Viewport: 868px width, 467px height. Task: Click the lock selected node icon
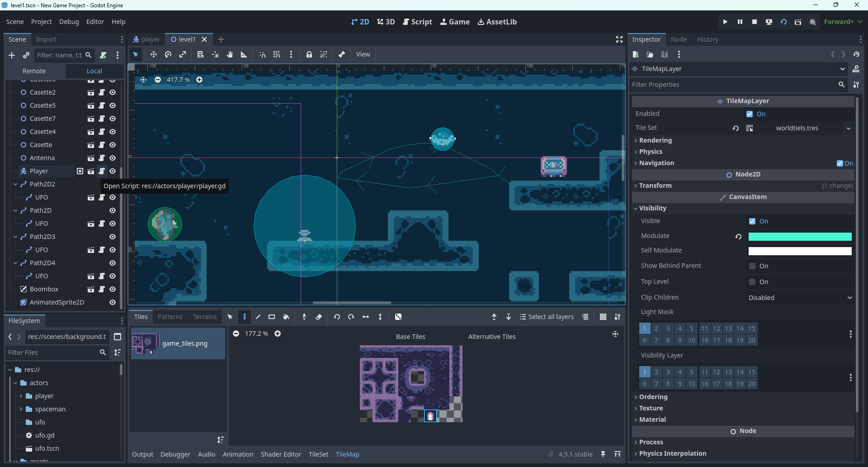point(309,54)
